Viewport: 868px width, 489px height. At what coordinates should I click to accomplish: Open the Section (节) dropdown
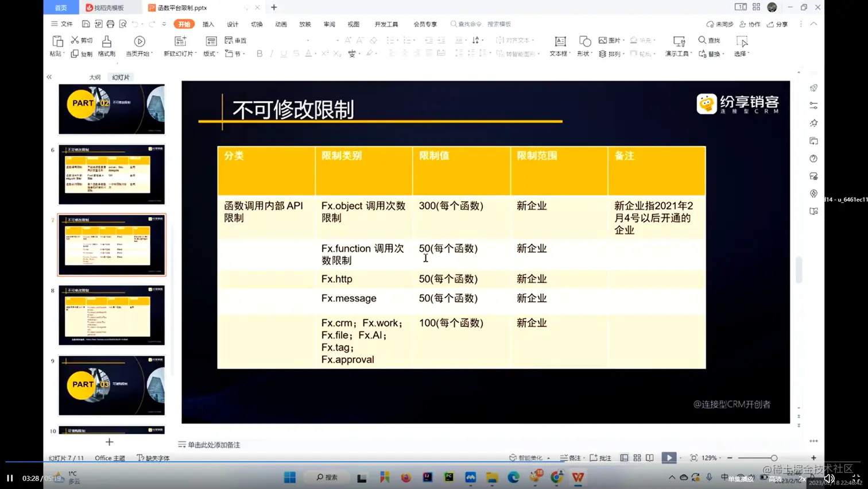point(235,53)
